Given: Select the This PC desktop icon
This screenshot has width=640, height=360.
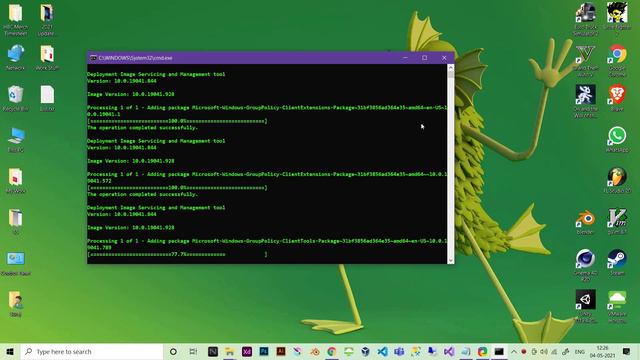Looking at the screenshot, I should 15,139.
